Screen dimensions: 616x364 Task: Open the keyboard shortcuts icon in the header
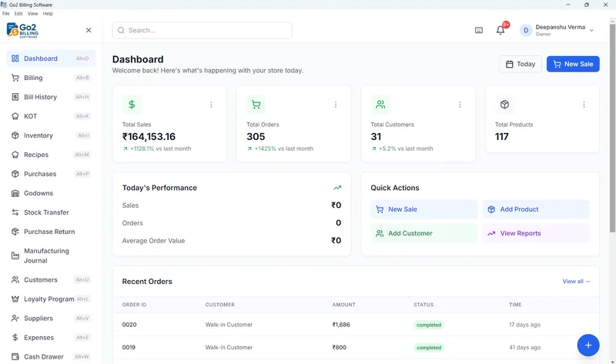point(479,30)
